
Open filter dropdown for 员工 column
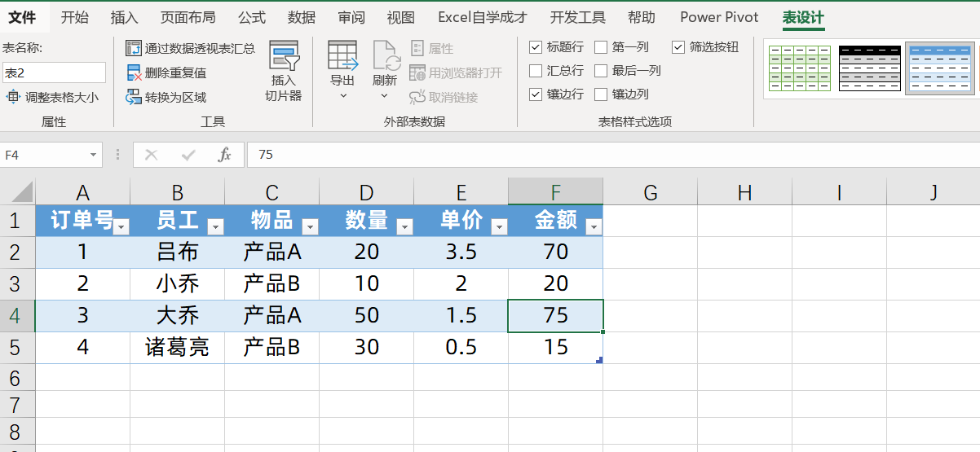click(x=216, y=227)
